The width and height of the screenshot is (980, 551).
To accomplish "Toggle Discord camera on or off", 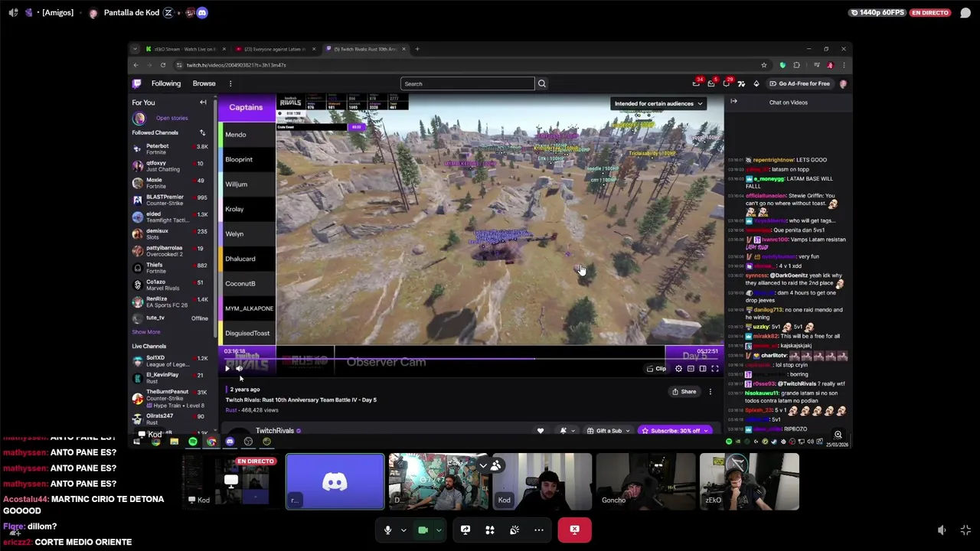I will click(423, 530).
